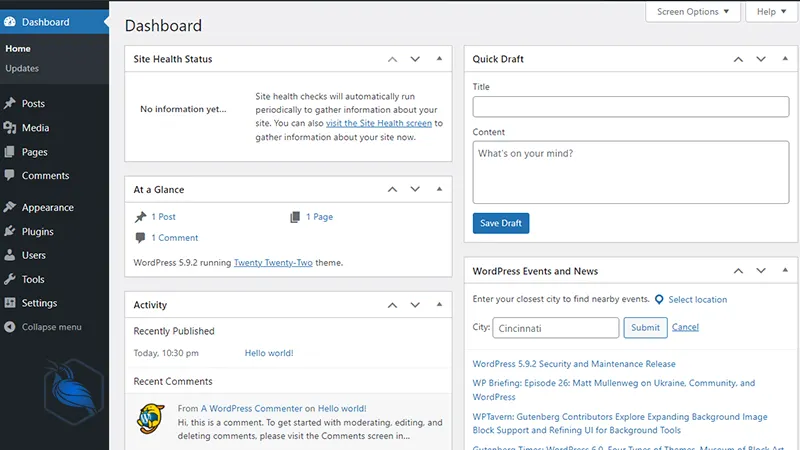
Task: Click the Users icon in sidebar
Action: (x=10, y=256)
